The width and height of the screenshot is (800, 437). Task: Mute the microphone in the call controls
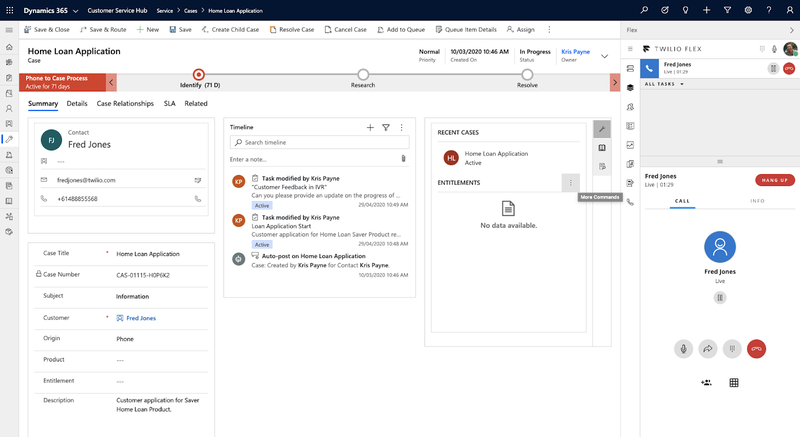(x=684, y=348)
